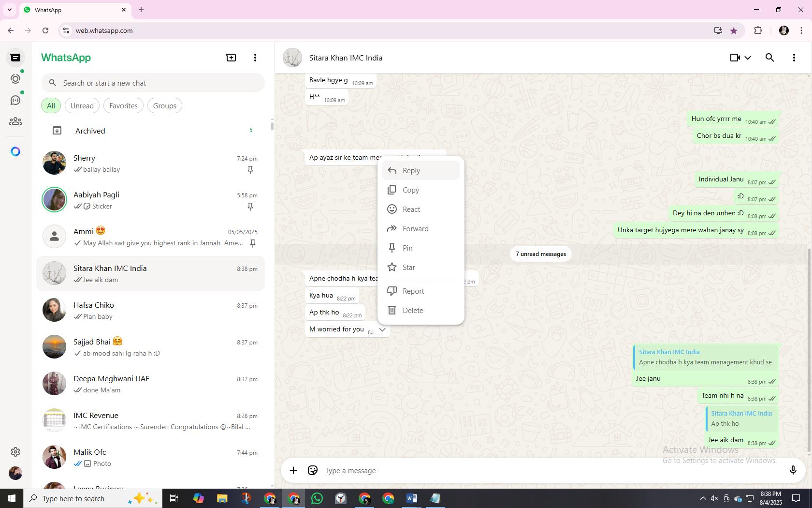Open WhatsApp app in taskbar
812x508 pixels.
click(317, 498)
